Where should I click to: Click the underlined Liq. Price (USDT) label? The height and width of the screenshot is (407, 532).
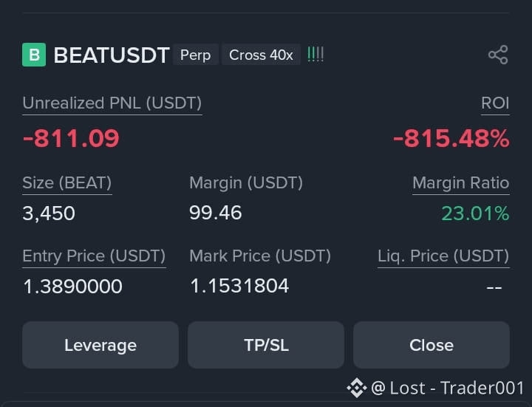pos(443,256)
